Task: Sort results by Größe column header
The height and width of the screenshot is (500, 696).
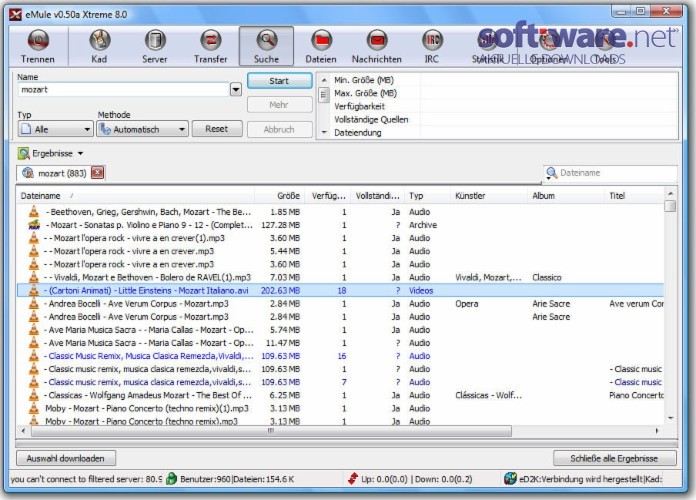Action: pos(280,196)
